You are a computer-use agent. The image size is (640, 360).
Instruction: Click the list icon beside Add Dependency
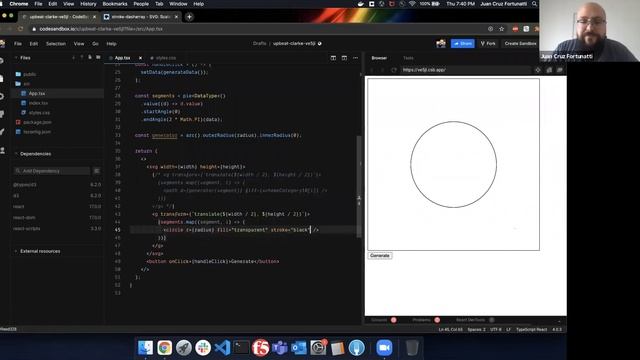tap(97, 171)
